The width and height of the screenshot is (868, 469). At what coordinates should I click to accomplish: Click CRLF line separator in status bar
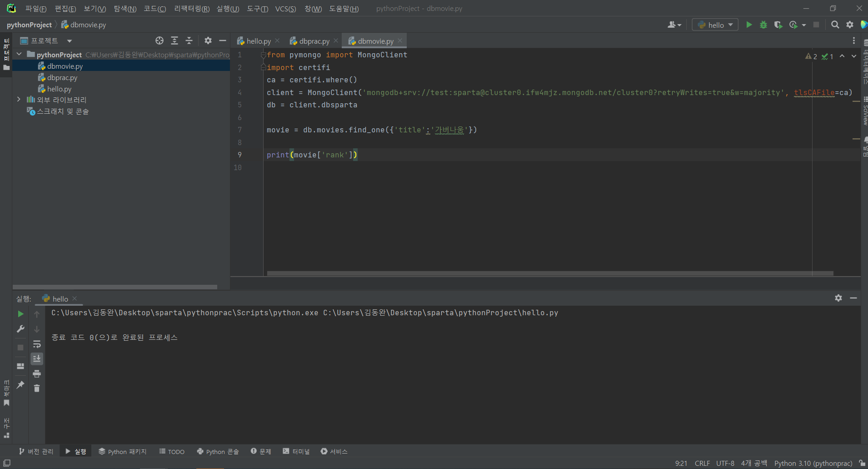coord(702,463)
